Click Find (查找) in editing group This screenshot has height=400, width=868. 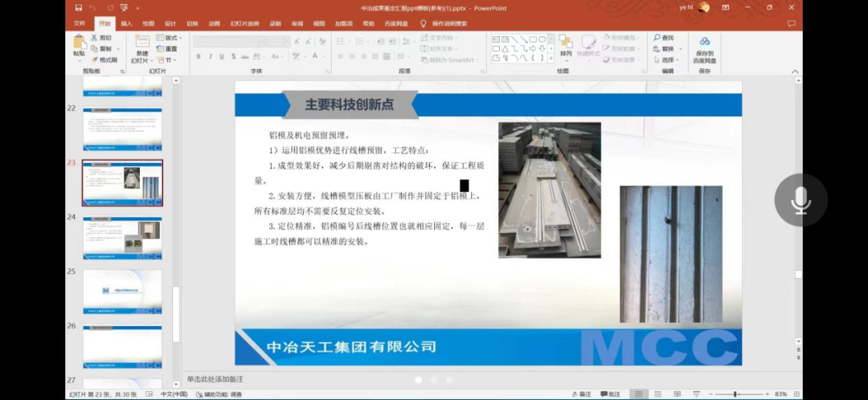pos(664,38)
